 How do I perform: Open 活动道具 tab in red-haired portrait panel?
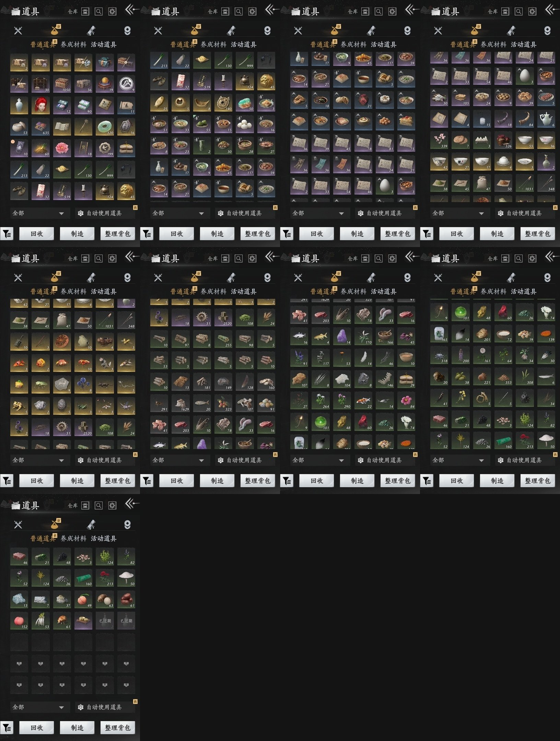(x=104, y=44)
